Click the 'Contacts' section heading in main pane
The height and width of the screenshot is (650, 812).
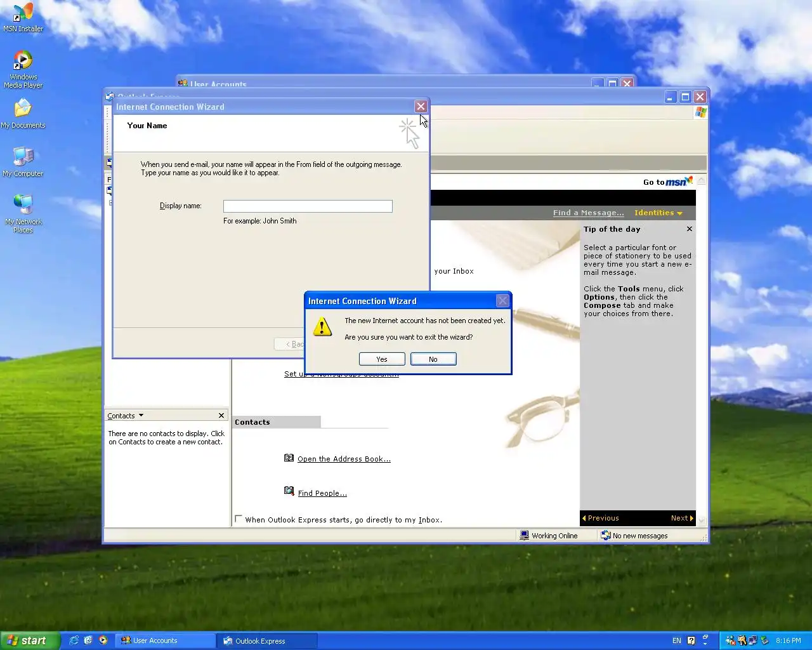[x=252, y=422]
